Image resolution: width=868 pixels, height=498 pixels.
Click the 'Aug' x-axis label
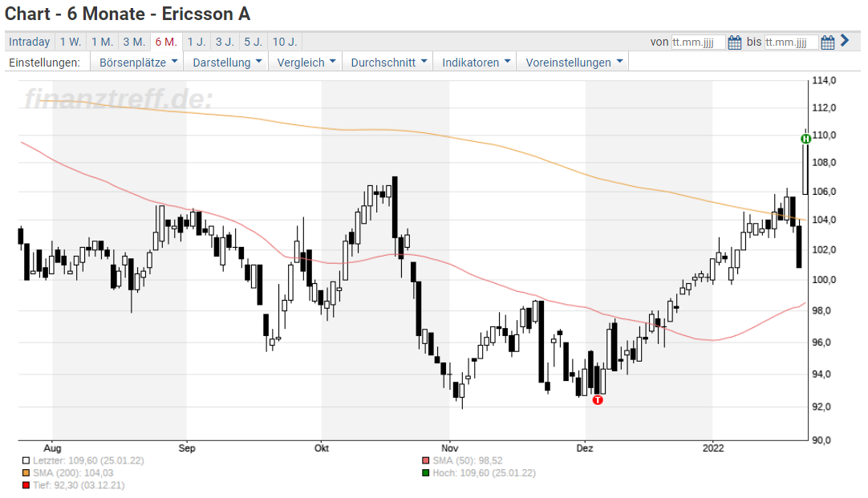pos(53,448)
